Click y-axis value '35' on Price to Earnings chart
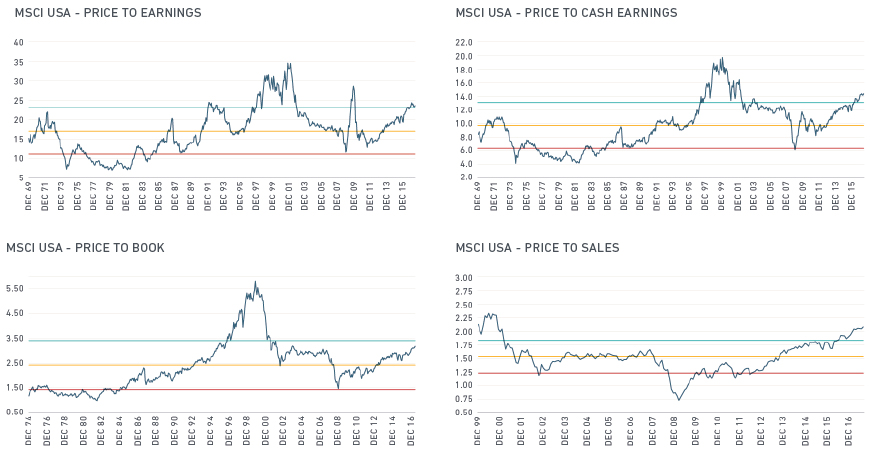The height and width of the screenshot is (454, 870). (x=18, y=62)
